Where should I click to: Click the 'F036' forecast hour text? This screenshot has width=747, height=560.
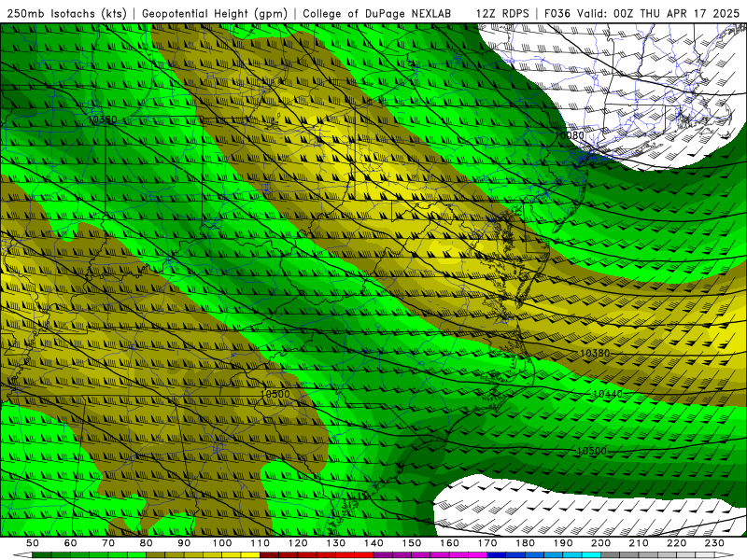click(x=557, y=13)
